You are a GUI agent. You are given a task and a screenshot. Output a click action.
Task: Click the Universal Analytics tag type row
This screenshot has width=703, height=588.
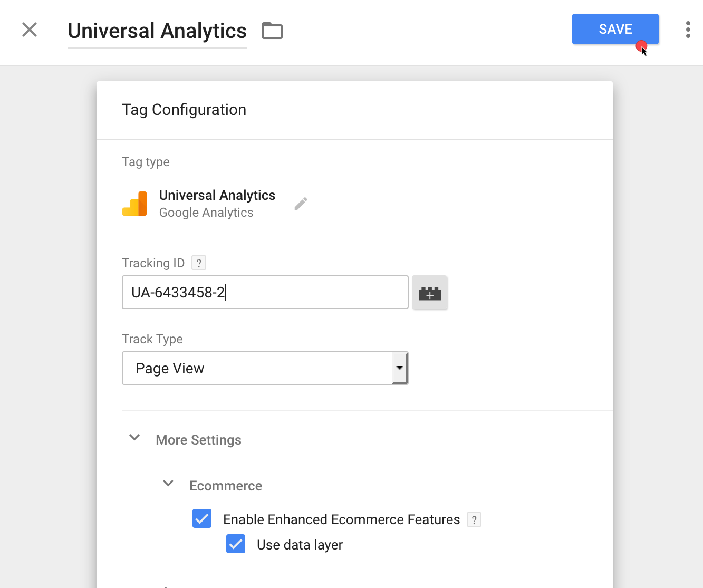[x=215, y=204]
